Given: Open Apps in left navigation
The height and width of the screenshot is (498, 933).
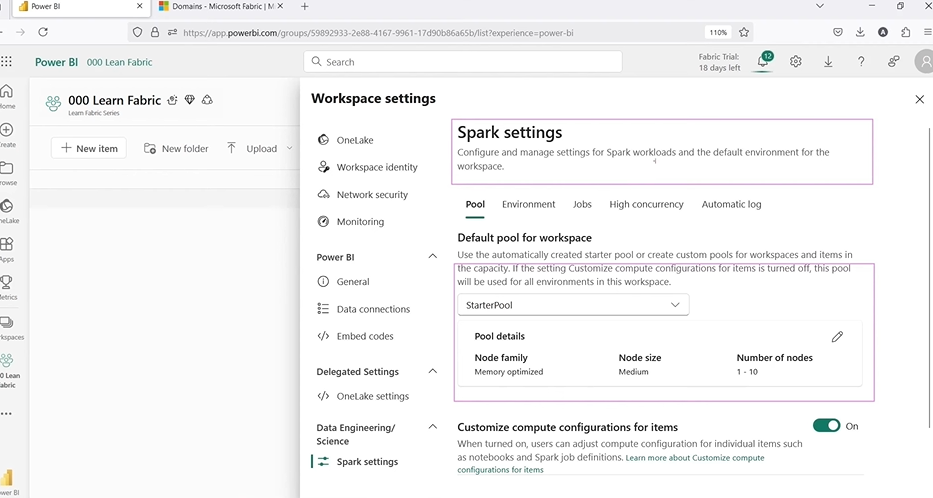Looking at the screenshot, I should (7, 249).
